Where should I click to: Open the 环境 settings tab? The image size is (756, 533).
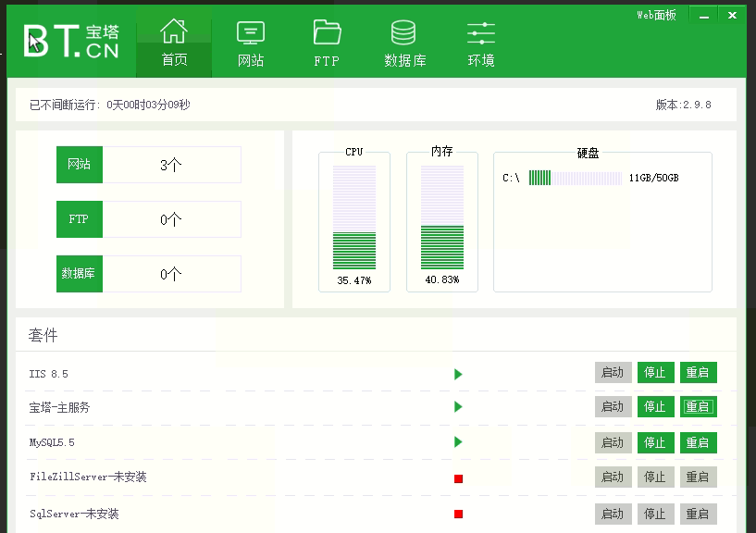click(480, 43)
